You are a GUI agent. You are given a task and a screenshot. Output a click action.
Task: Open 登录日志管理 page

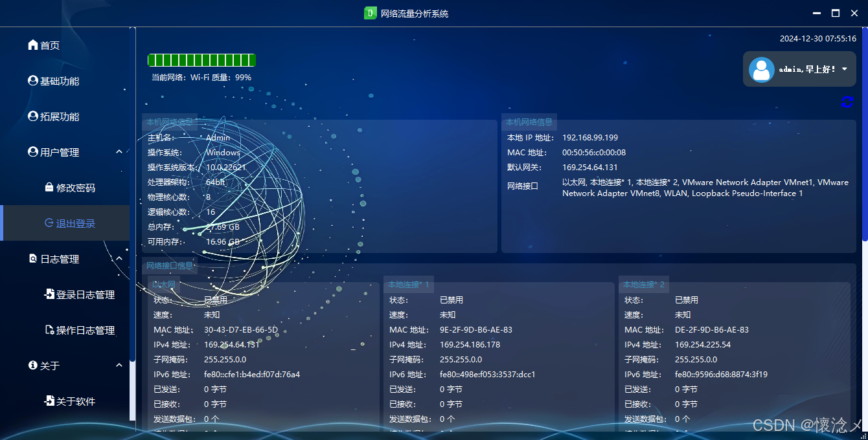click(x=65, y=294)
